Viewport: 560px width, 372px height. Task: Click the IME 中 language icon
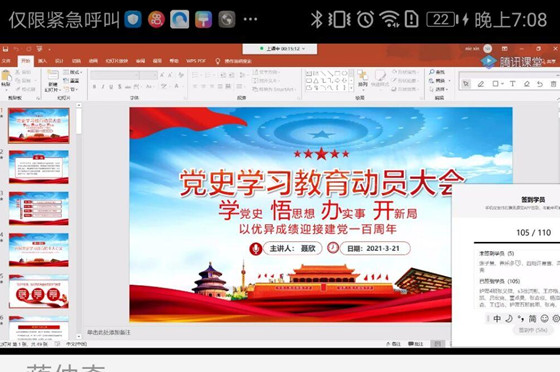(x=497, y=318)
